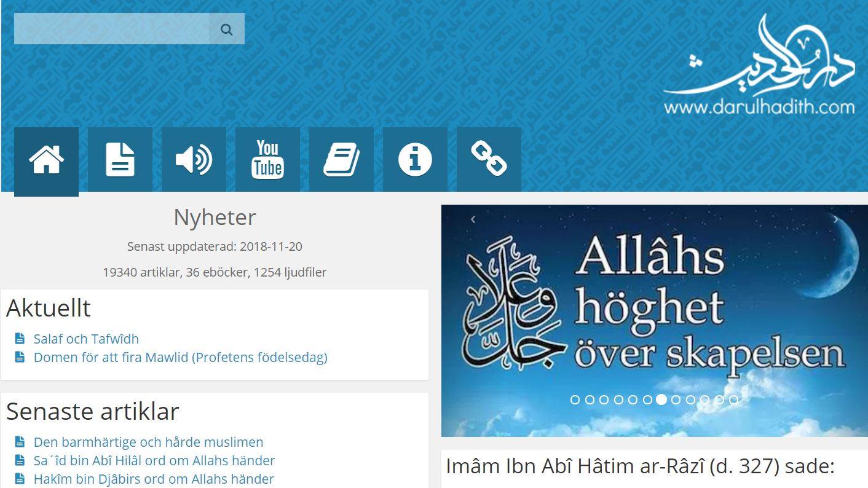Open the articles document icon
868x488 pixels.
pyautogui.click(x=120, y=160)
